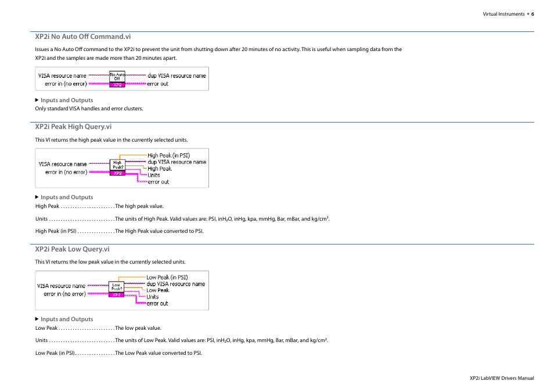Image resolution: width=554 pixels, height=392 pixels.
Task: Click 'Units' output label in High Peak diagram
Action: click(x=154, y=175)
